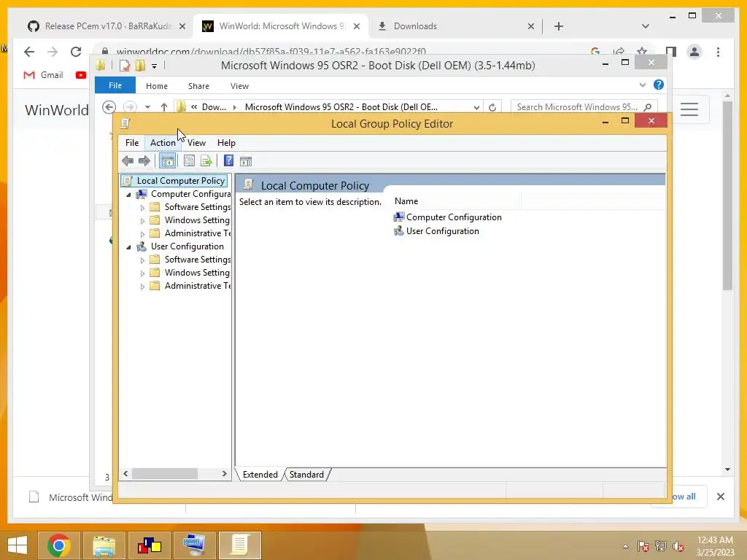
Task: Toggle Show/Hide Console Tree toolbar icon
Action: (167, 161)
